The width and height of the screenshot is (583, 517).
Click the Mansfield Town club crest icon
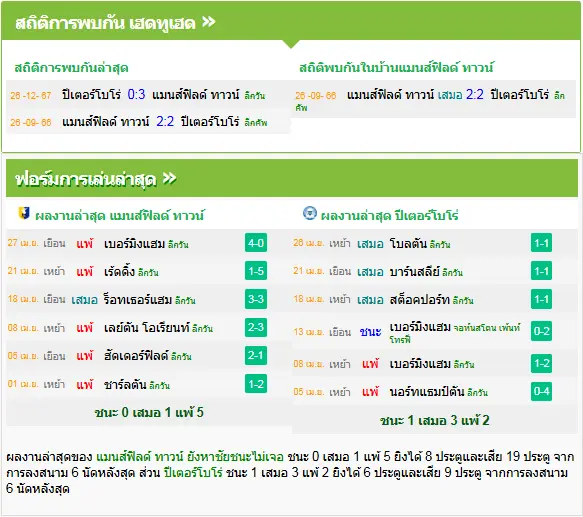[24, 213]
